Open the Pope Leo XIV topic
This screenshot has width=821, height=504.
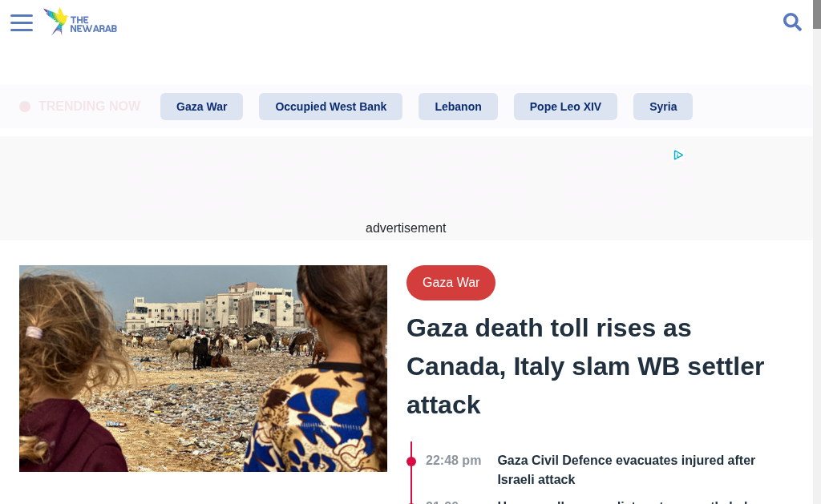pyautogui.click(x=565, y=107)
